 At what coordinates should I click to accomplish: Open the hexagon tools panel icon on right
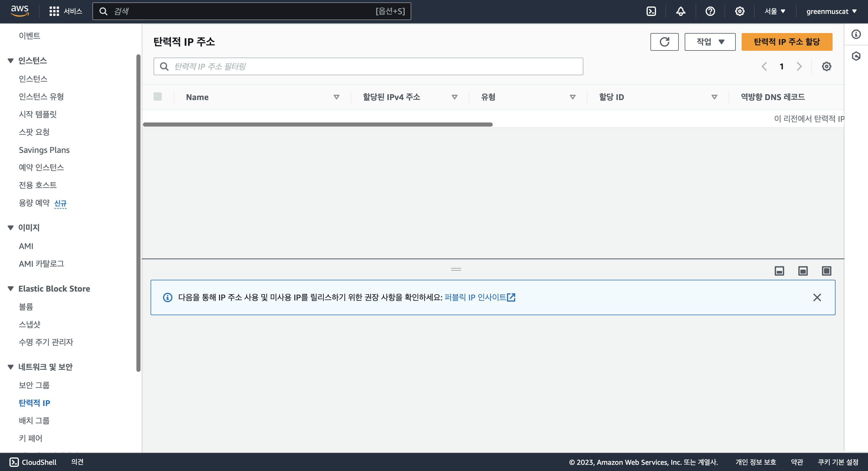(x=856, y=56)
